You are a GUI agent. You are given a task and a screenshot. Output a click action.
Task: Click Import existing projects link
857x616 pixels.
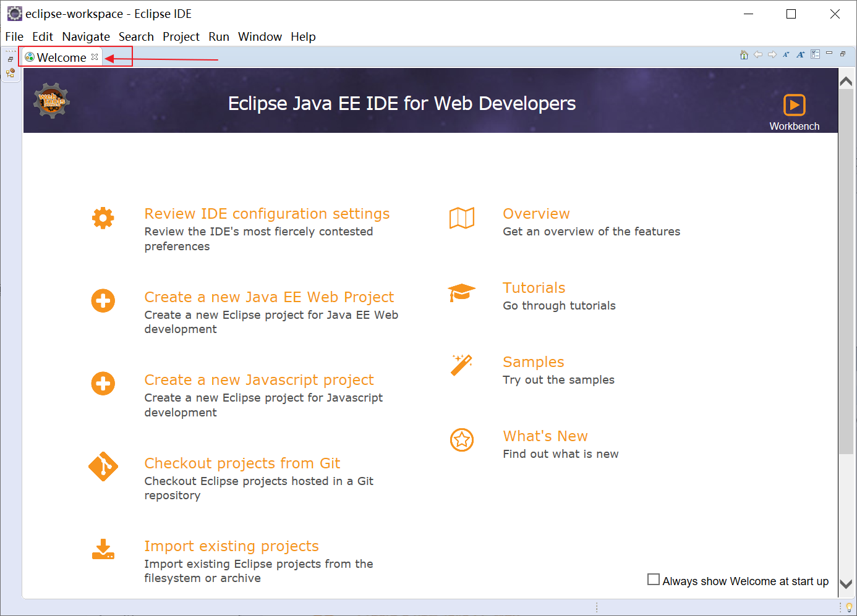coord(231,546)
